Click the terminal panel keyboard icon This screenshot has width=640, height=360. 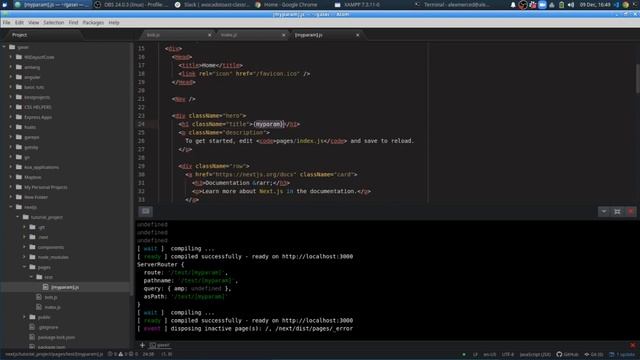coord(146,211)
